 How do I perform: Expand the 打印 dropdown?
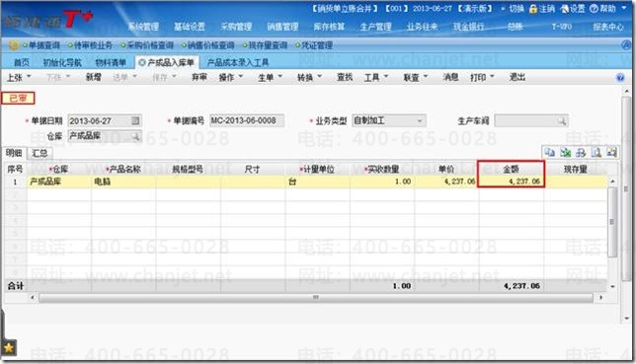point(482,77)
